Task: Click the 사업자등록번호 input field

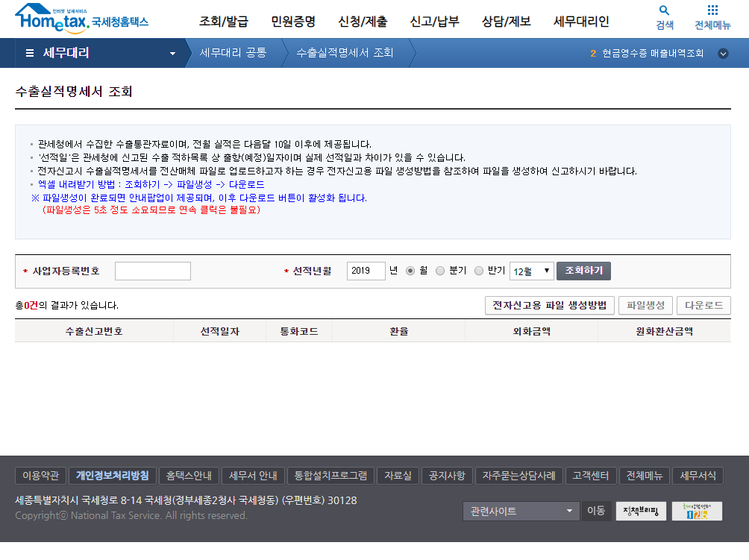Action: coord(153,271)
